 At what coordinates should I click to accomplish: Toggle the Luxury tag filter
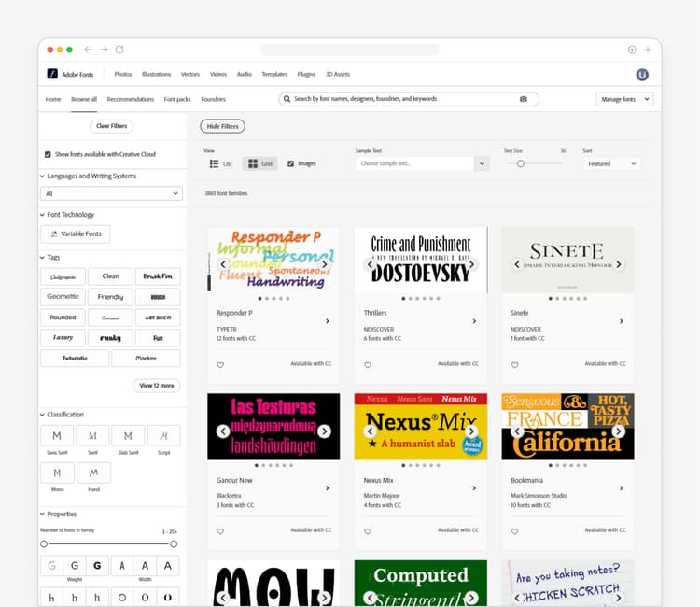pyautogui.click(x=63, y=338)
